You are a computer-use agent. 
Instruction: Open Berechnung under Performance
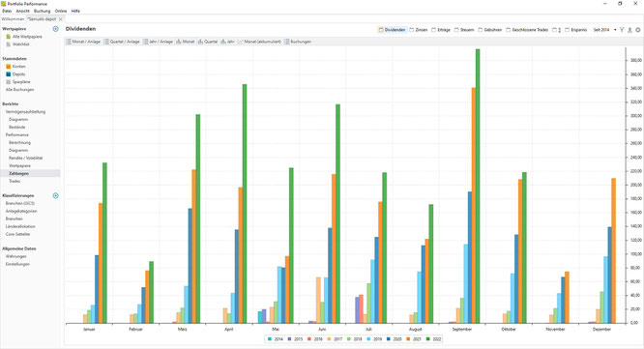pos(19,142)
